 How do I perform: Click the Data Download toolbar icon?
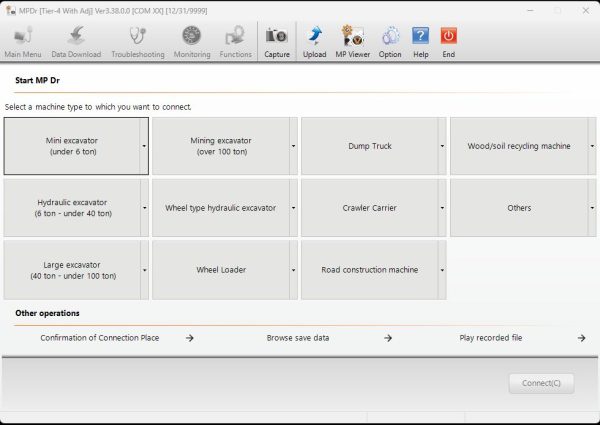(x=76, y=41)
